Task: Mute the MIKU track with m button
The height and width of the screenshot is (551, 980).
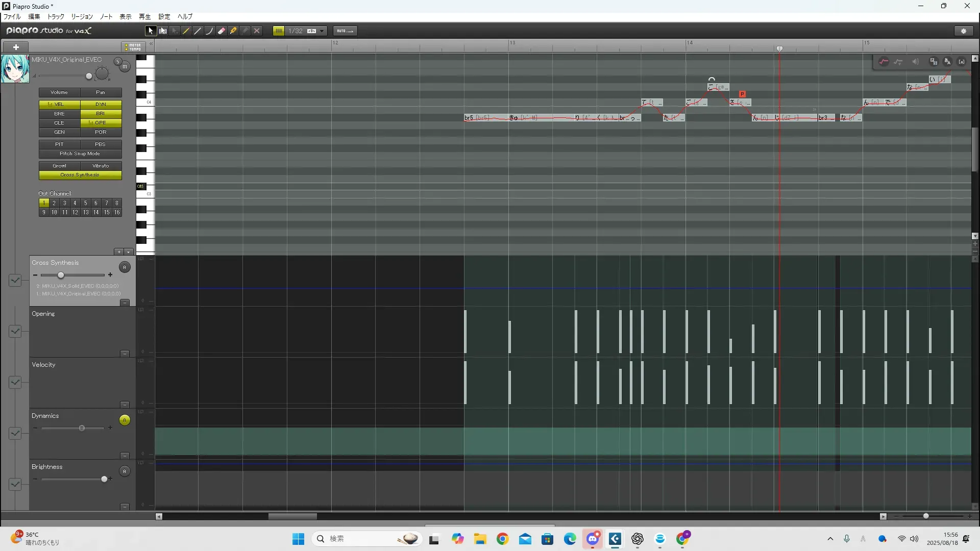Action: [125, 66]
